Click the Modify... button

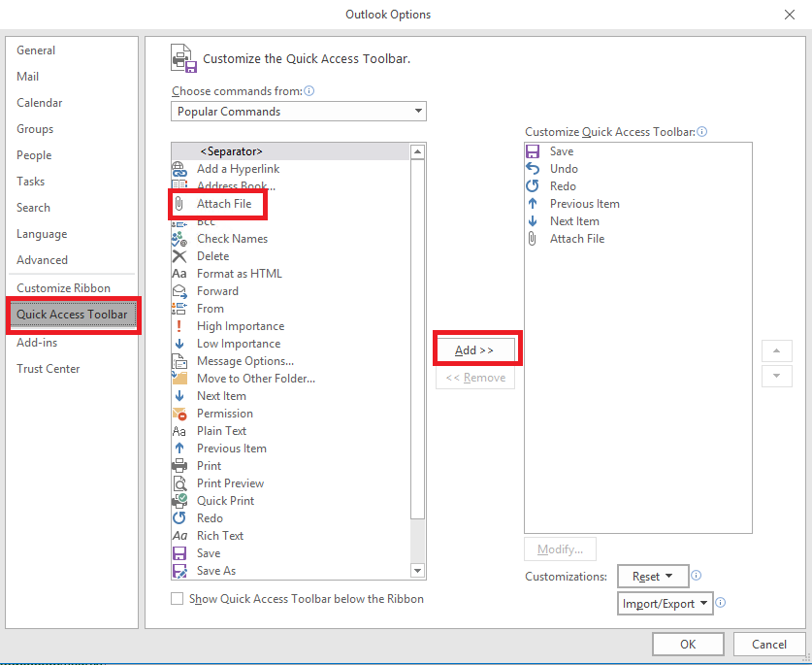tap(560, 549)
